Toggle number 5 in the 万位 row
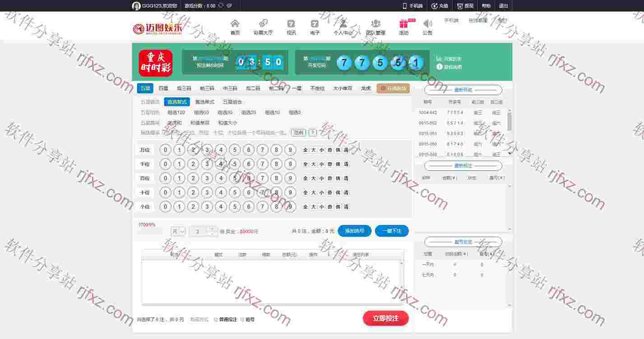Viewport: 644px width, 339px height. pyautogui.click(x=235, y=150)
